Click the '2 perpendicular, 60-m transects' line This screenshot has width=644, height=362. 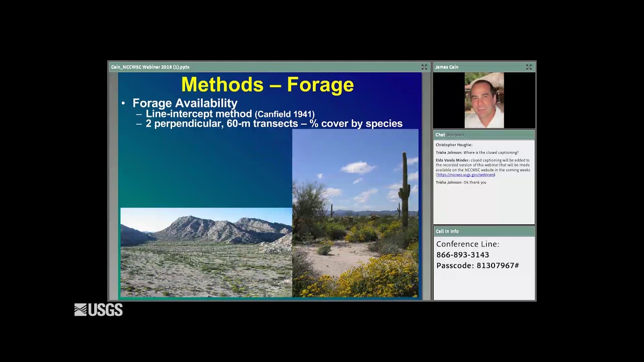(x=274, y=124)
